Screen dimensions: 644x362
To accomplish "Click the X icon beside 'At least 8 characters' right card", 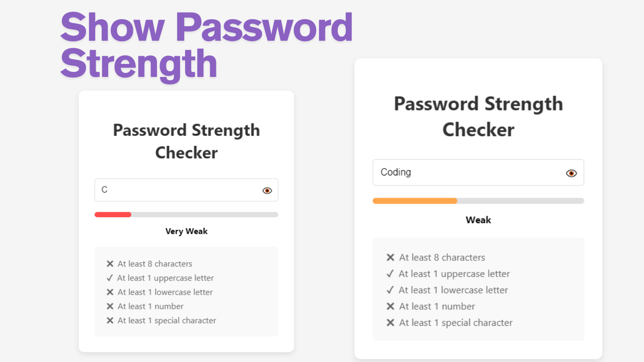I will click(x=390, y=257).
